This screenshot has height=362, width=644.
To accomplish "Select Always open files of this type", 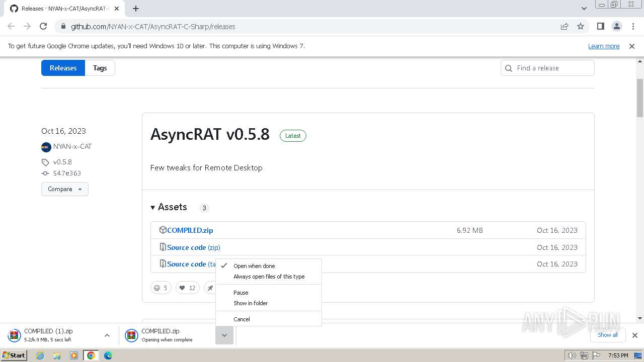I will [269, 277].
